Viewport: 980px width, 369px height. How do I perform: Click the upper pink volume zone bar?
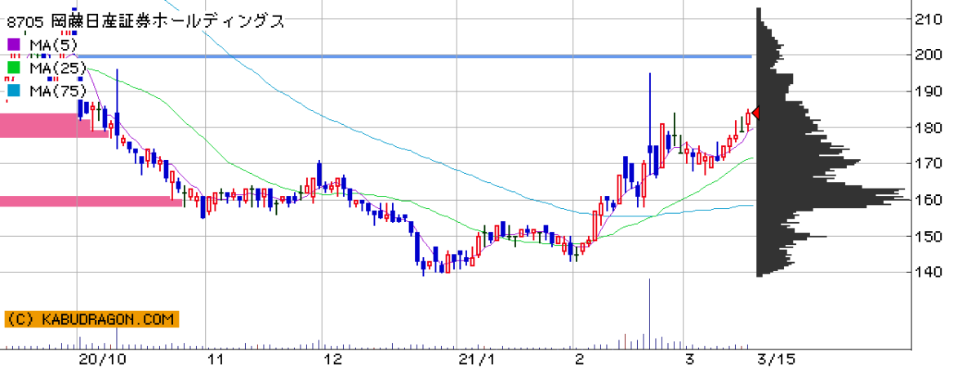pos(55,125)
